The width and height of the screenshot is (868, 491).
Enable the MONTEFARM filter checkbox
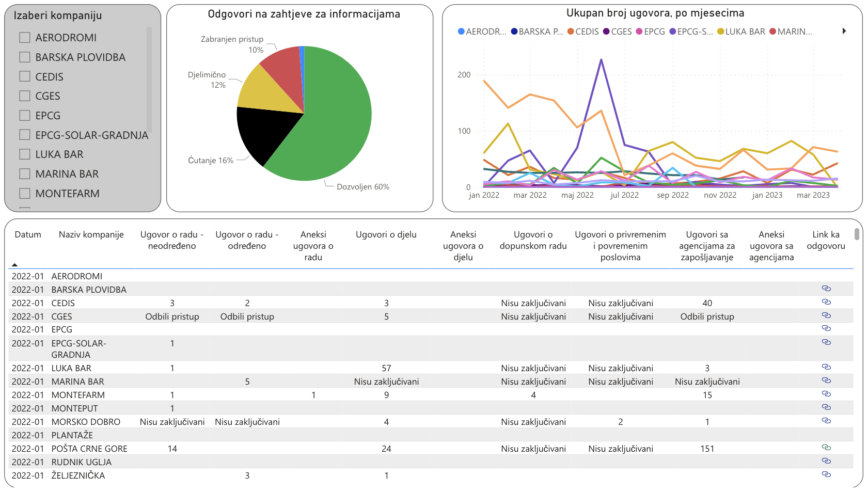pos(25,194)
